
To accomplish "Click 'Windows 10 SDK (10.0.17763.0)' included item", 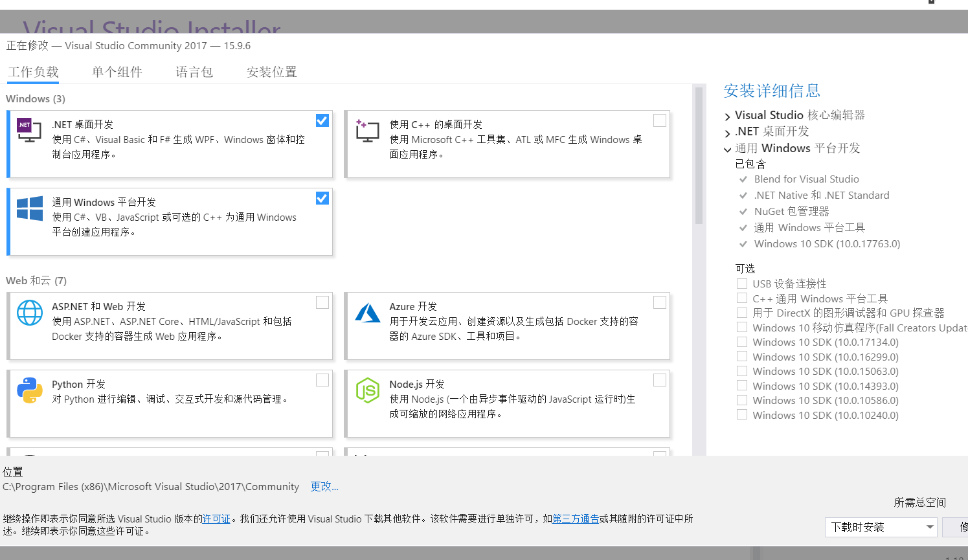I will [x=827, y=244].
